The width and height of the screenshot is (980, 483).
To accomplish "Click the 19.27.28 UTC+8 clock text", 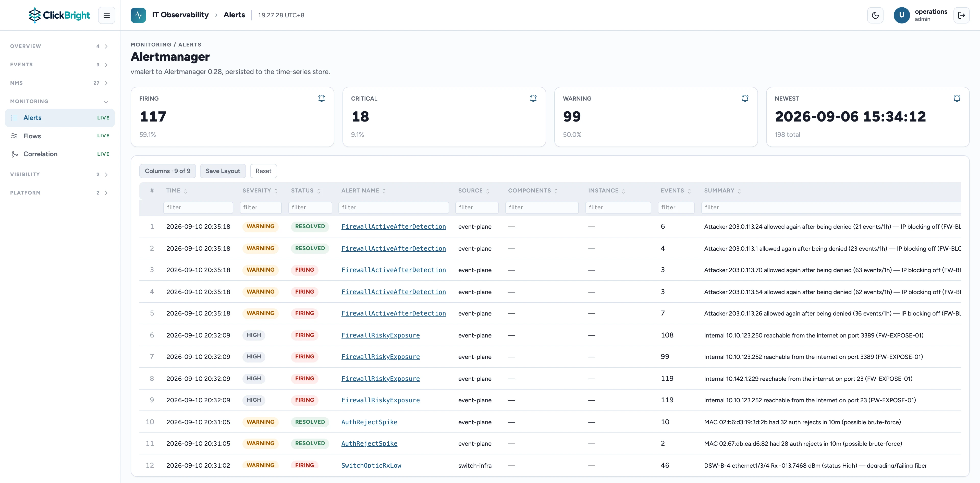I will [281, 15].
